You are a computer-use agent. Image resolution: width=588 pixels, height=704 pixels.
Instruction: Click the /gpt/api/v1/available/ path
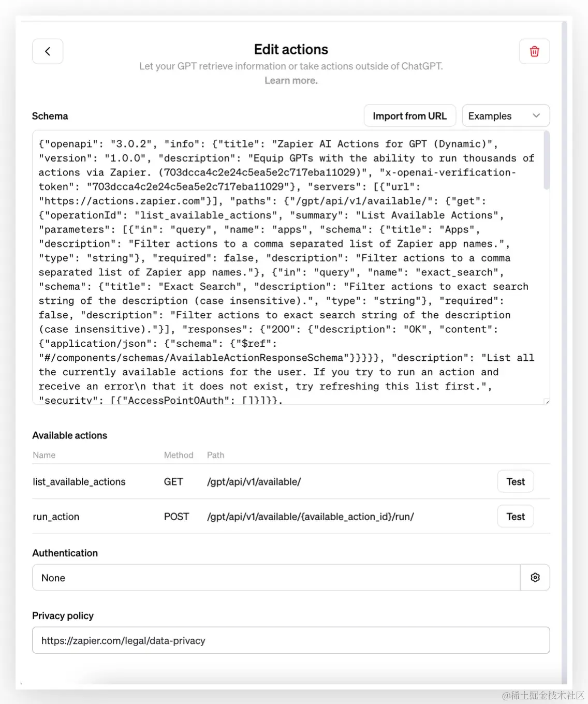pos(254,482)
